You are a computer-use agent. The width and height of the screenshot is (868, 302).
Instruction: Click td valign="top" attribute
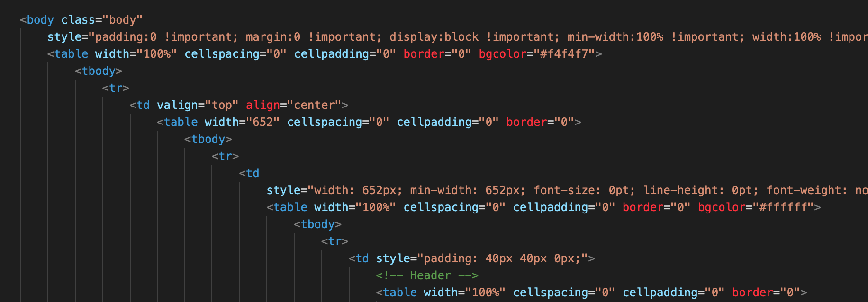pos(198,105)
